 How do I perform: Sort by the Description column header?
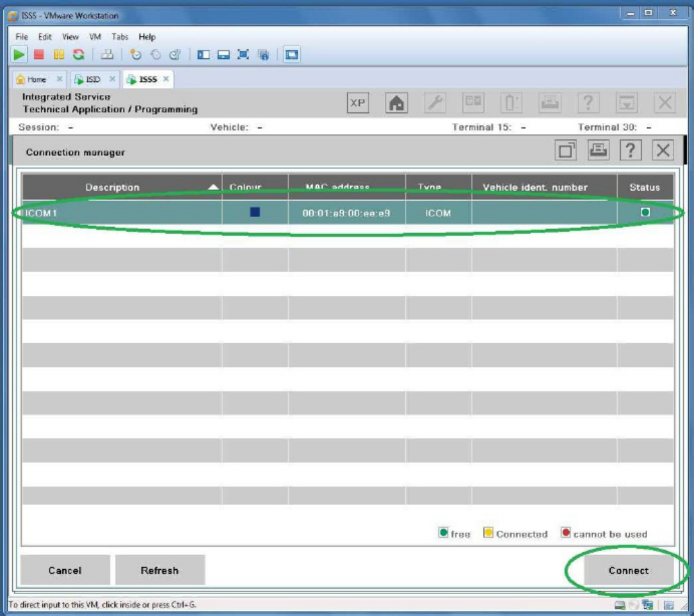point(122,187)
